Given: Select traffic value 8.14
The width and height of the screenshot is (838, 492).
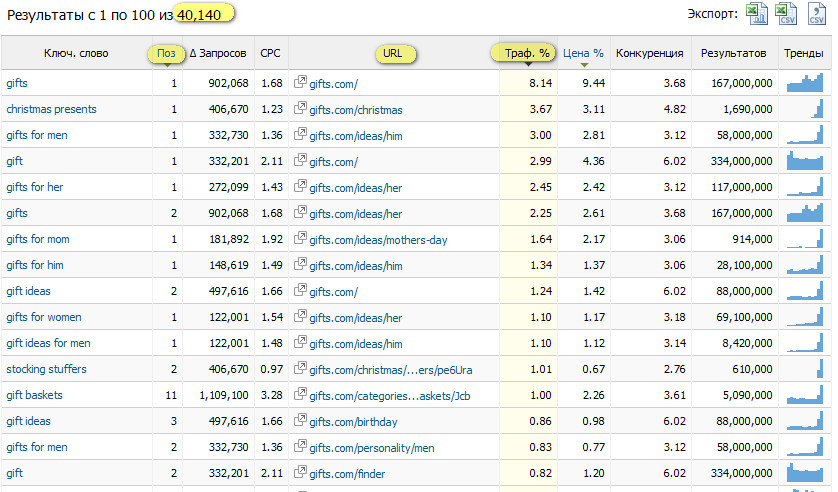Looking at the screenshot, I should click(x=540, y=83).
